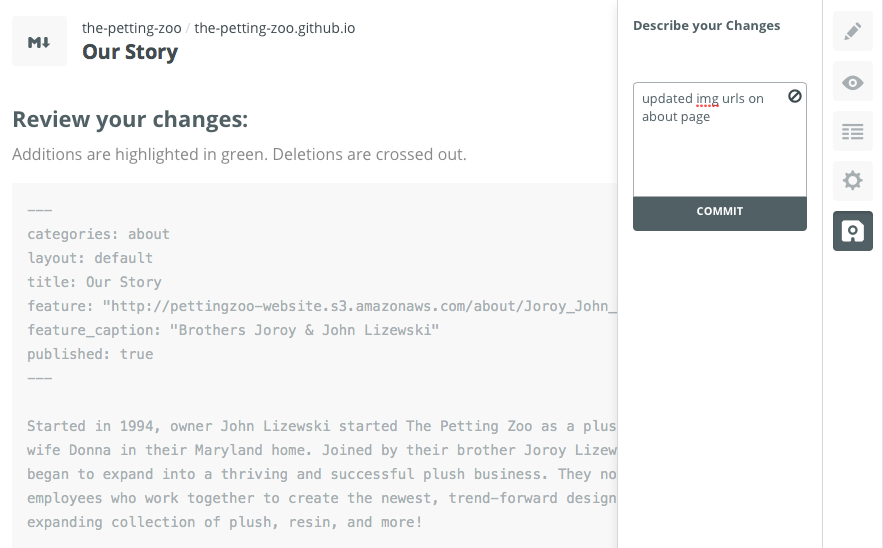Screen dimensions: 883x548
Task: Click paragraph starting Started in 1994
Action: coord(320,474)
